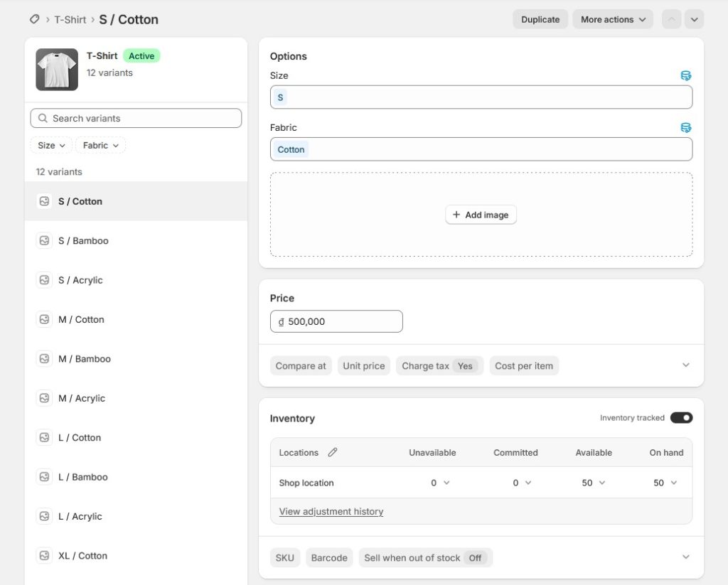Open the More actions dropdown
The height and width of the screenshot is (585, 728).
(x=613, y=20)
